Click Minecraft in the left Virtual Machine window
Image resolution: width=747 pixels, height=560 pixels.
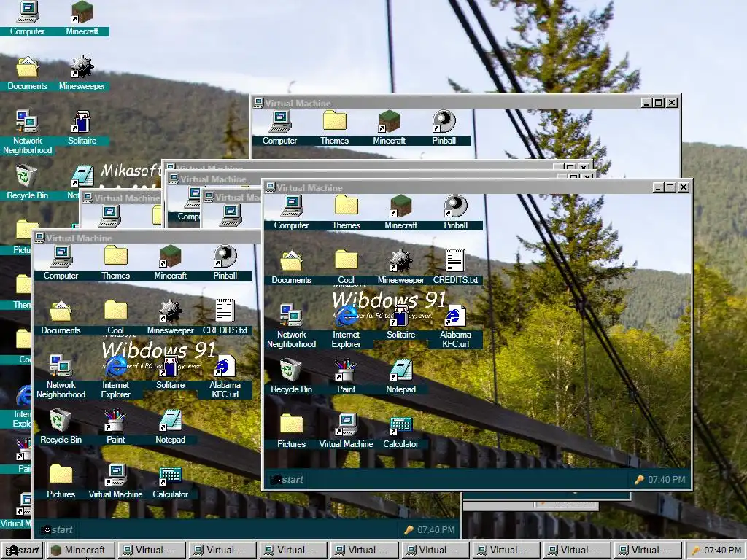coord(170,262)
